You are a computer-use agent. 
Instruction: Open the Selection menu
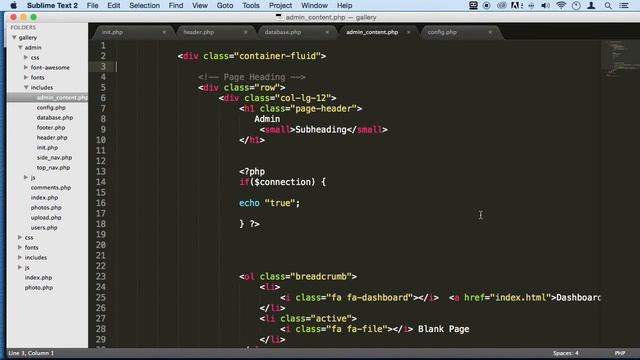[144, 6]
